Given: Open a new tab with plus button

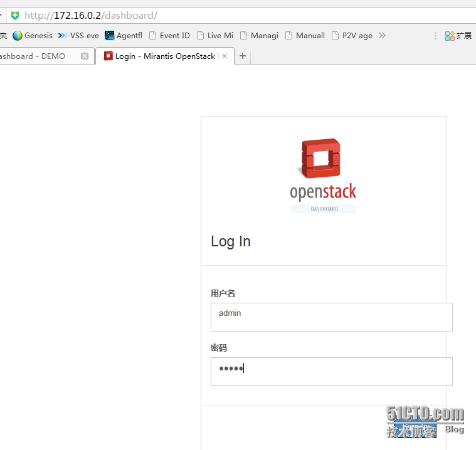Looking at the screenshot, I should (243, 56).
